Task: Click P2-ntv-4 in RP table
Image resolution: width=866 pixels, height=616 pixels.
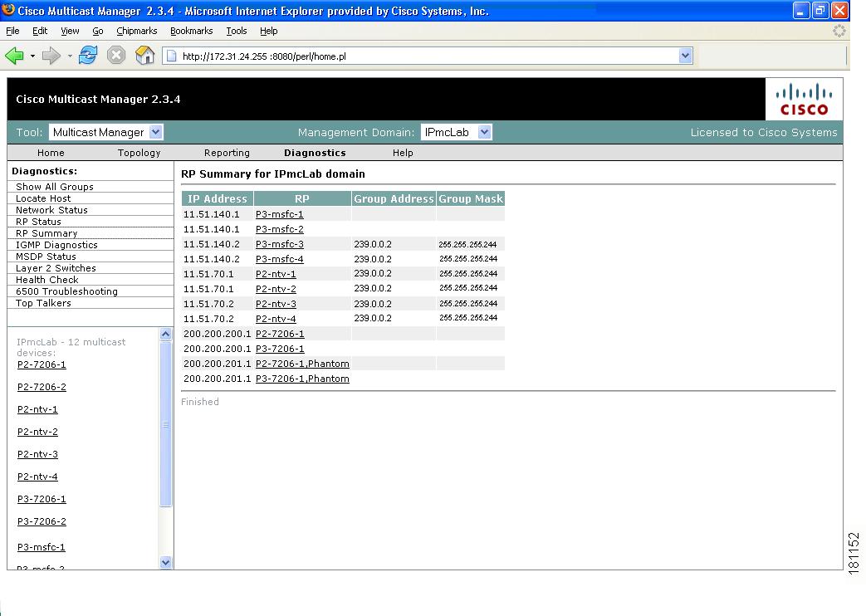Action: click(x=276, y=318)
